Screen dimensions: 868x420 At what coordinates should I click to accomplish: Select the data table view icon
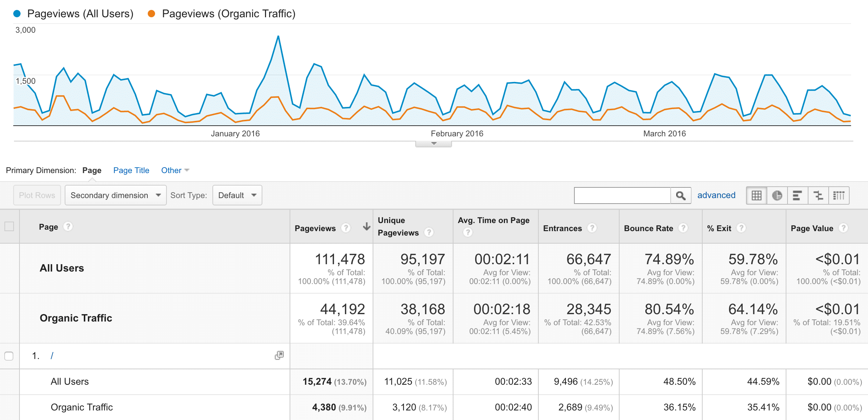click(x=756, y=195)
